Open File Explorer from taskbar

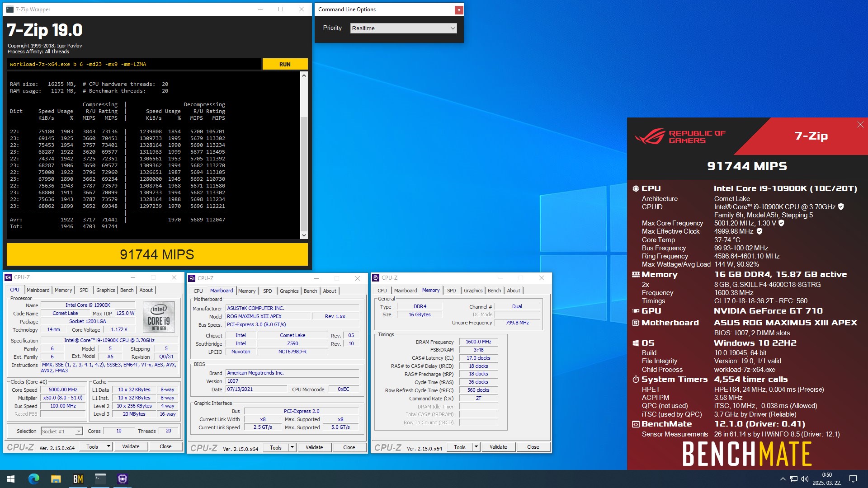[56, 479]
